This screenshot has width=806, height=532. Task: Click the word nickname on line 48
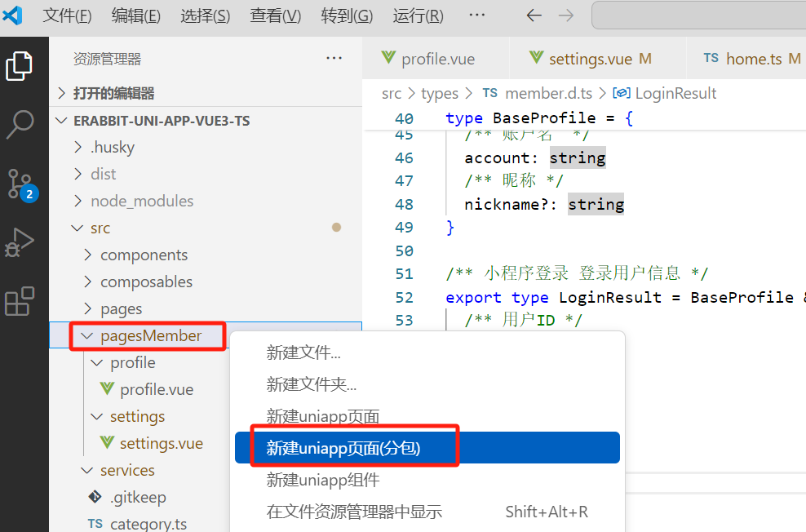pos(501,204)
